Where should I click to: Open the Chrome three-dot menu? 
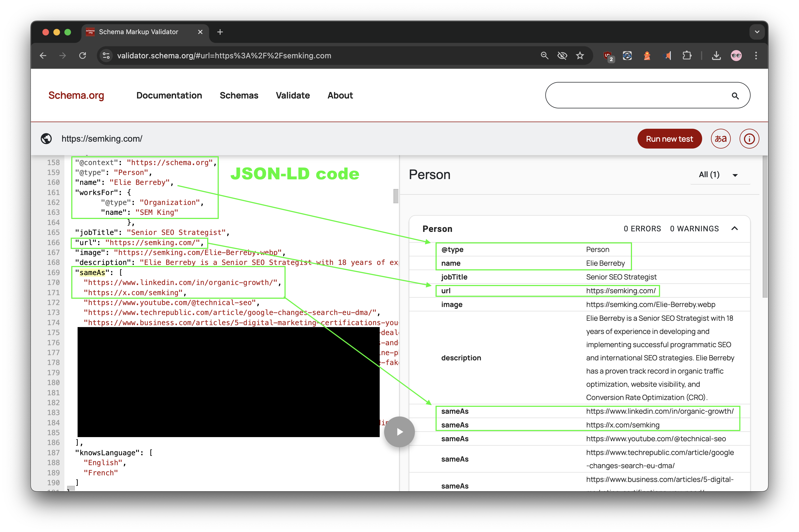(x=756, y=56)
